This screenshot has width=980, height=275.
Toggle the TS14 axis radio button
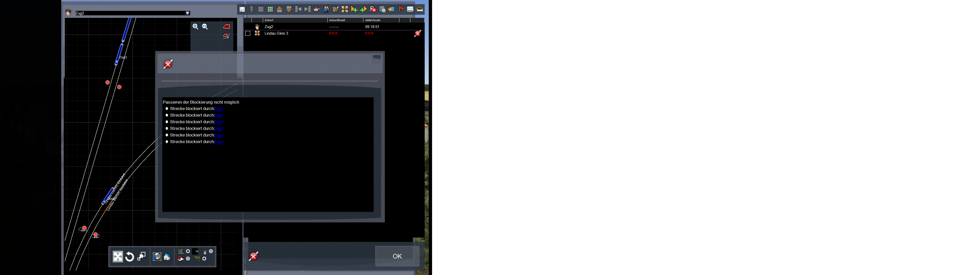click(204, 259)
